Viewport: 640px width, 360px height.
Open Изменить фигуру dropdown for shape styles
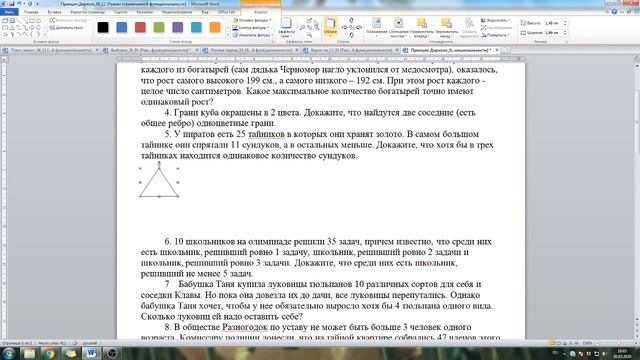pos(253,35)
